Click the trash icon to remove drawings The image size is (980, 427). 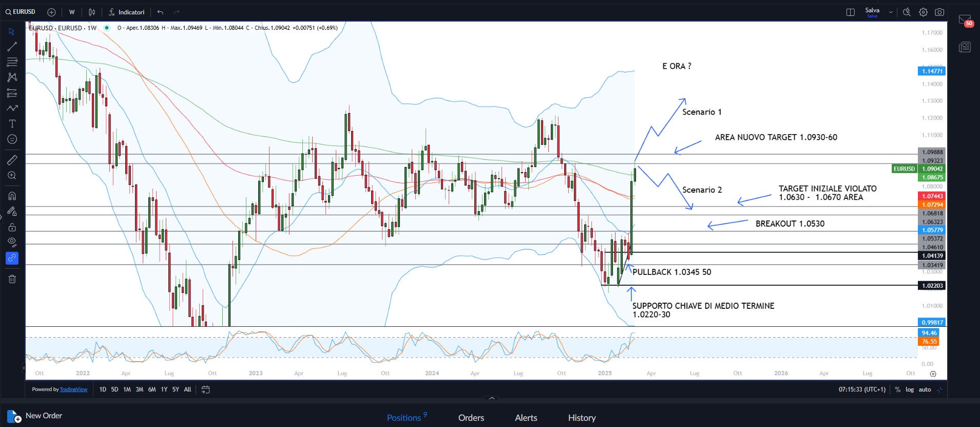12,279
